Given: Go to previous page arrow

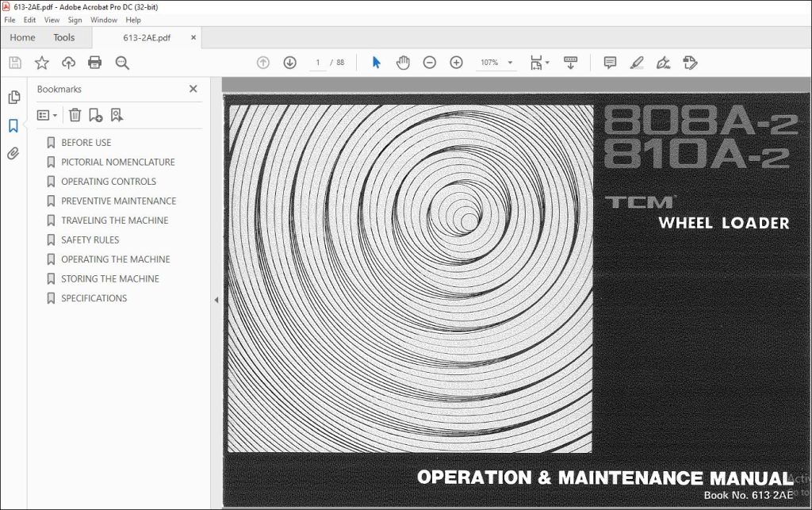Looking at the screenshot, I should (x=263, y=63).
